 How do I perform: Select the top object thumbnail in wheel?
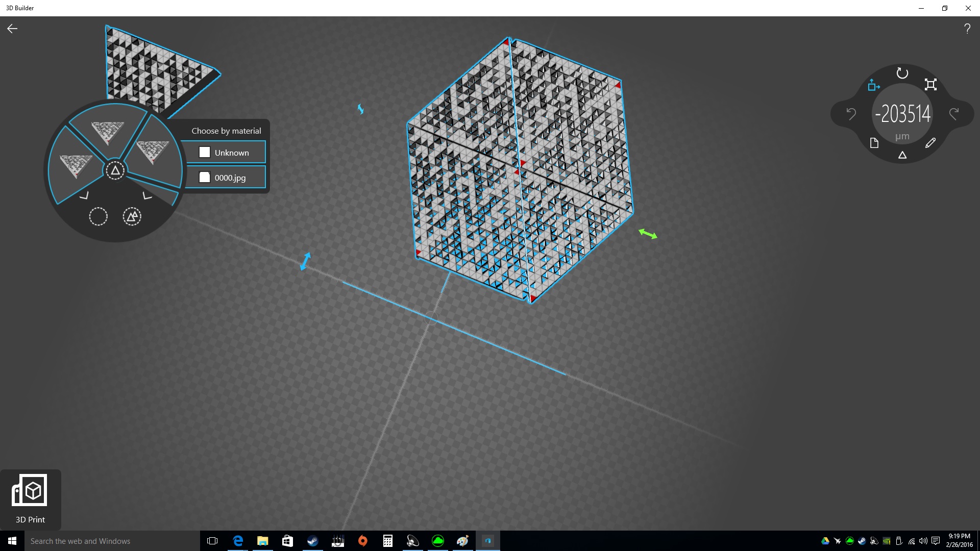click(x=108, y=132)
